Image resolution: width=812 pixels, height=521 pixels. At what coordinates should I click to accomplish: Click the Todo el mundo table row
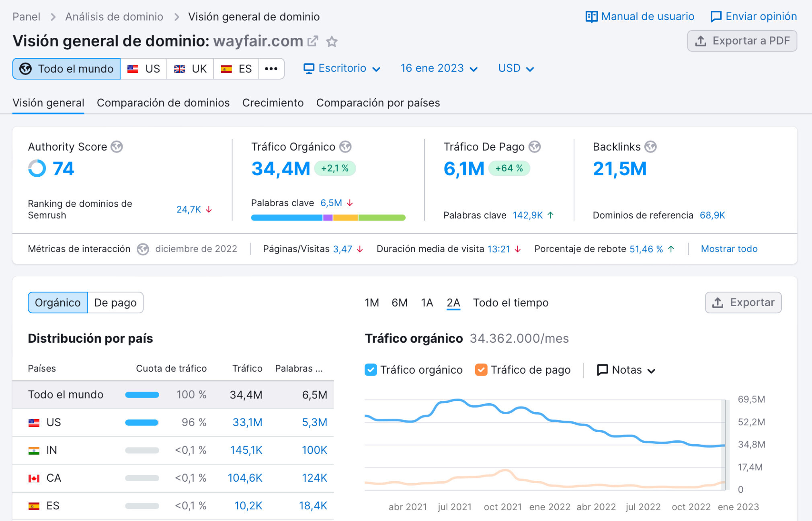pyautogui.click(x=173, y=395)
